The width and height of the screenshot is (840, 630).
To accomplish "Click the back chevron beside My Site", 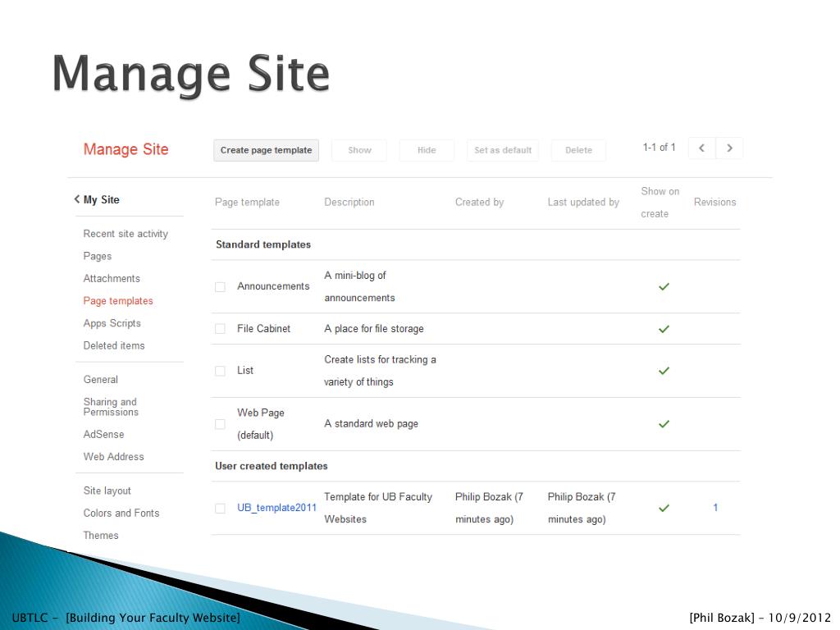I will click(x=76, y=199).
